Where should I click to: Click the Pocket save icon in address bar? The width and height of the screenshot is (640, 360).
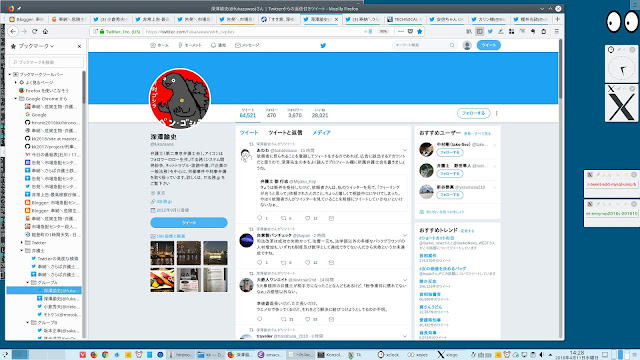pos(410,31)
